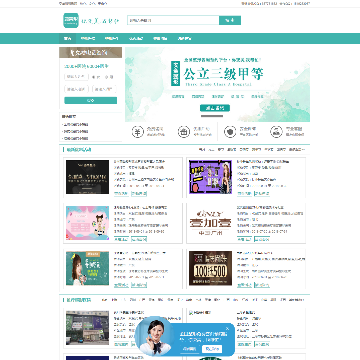
Task: Click the broken image icon in hospital listing
Action: click(x=191, y=313)
